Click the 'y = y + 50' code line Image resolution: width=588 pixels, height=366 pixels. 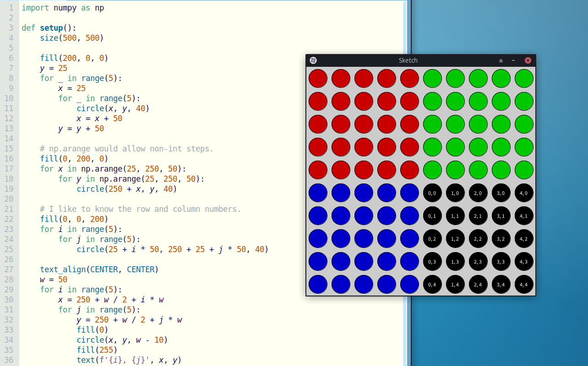(x=81, y=129)
